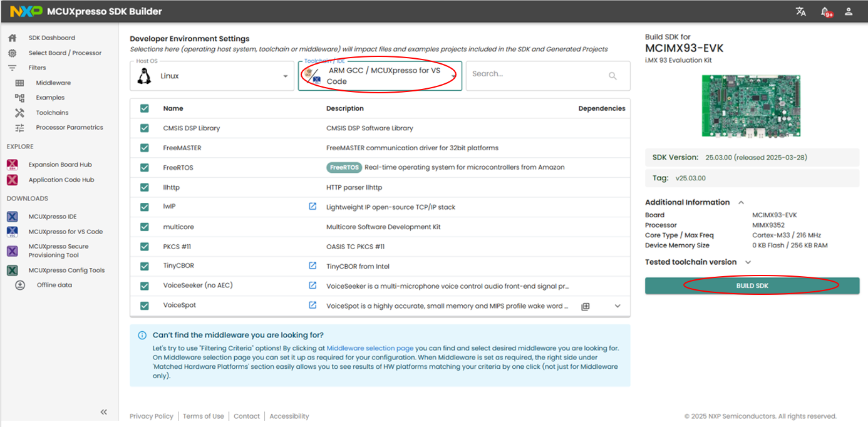Uncheck the CMSIS DSP Library checkbox
868x427 pixels.
(145, 128)
